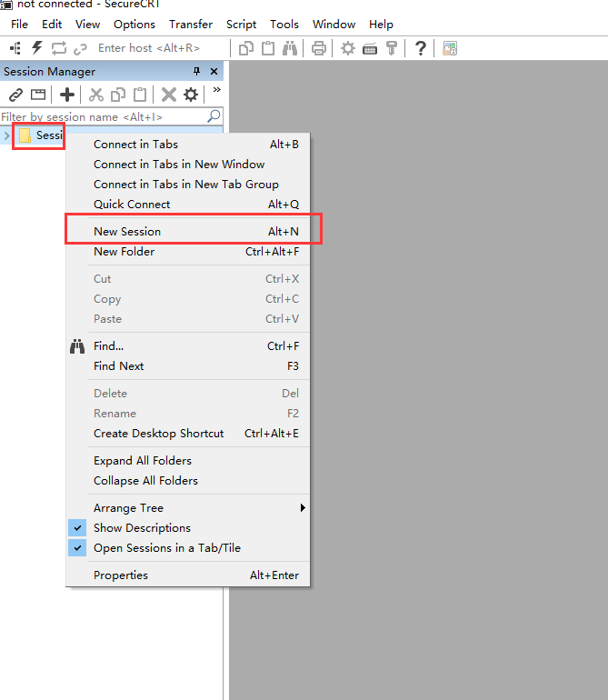Add new session with plus icon
The width and height of the screenshot is (608, 700).
click(x=67, y=95)
